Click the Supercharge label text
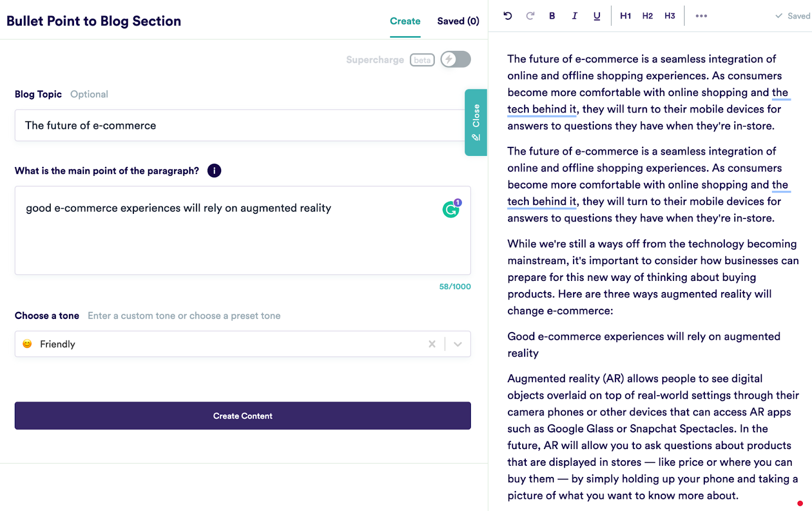 pos(375,60)
